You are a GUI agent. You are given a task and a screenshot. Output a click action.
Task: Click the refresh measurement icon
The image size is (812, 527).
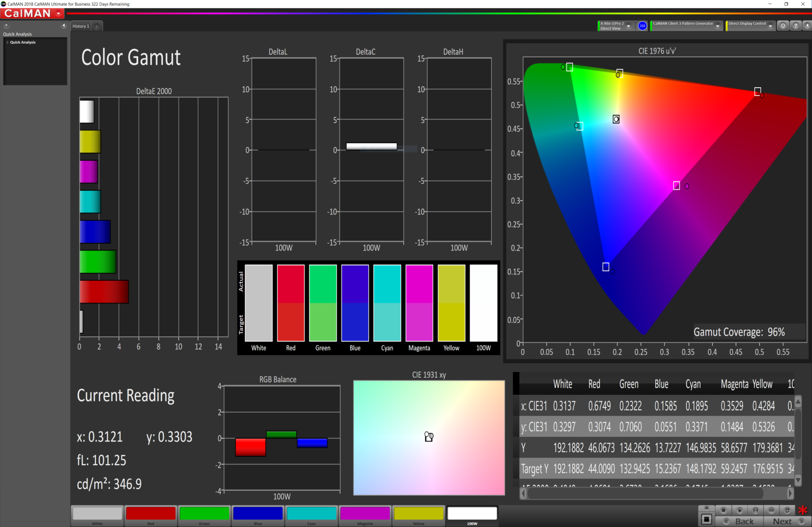787,511
